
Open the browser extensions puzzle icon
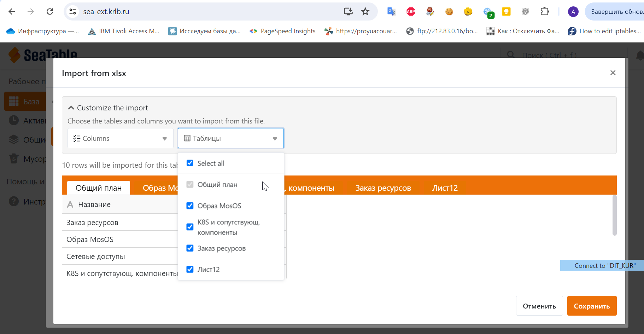[x=545, y=12]
